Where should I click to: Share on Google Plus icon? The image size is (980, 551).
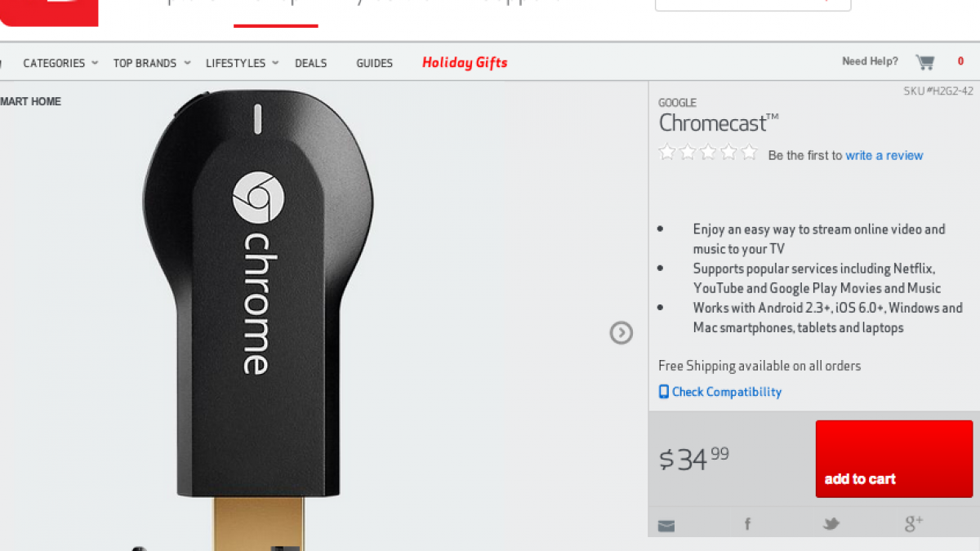(914, 523)
